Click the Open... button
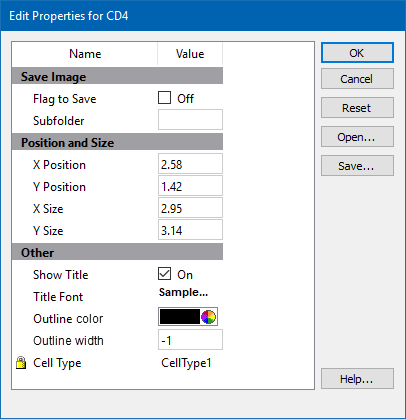Viewport: 406px width, 419px height. click(357, 137)
